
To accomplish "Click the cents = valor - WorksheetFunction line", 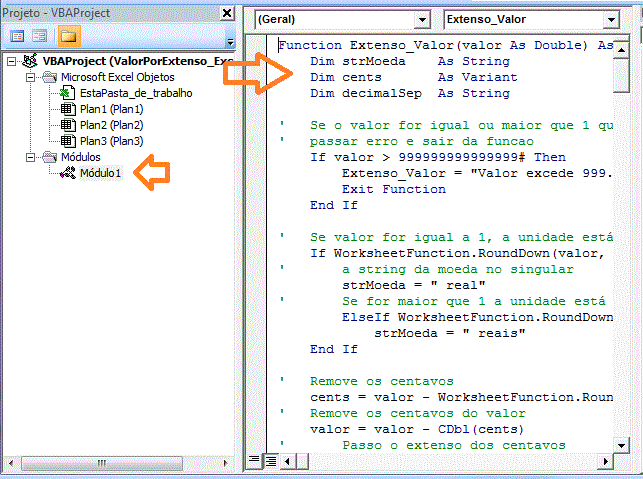I will coord(461,397).
